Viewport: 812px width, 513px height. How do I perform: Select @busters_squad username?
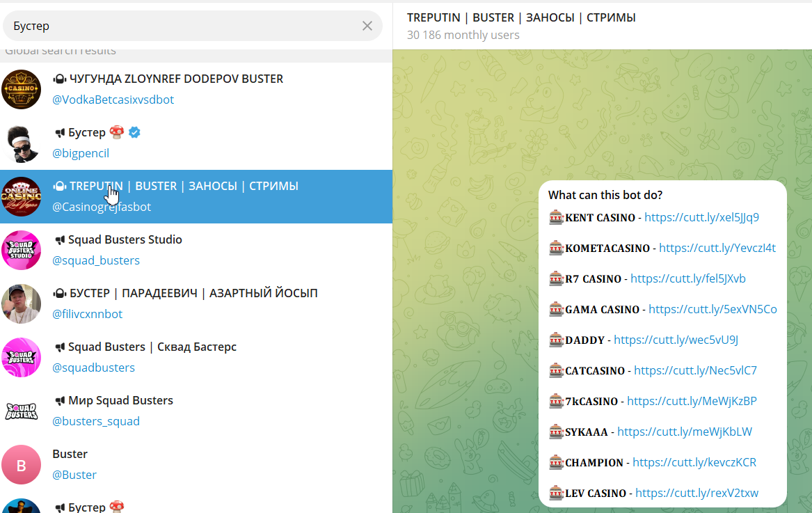pyautogui.click(x=96, y=421)
